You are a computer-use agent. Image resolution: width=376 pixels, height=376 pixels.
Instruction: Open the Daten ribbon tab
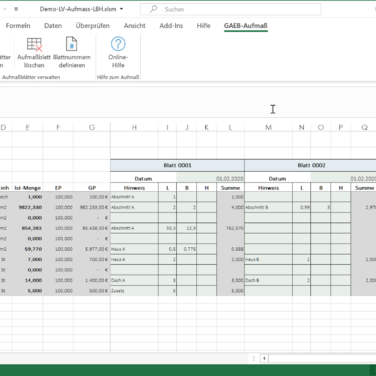tap(53, 26)
